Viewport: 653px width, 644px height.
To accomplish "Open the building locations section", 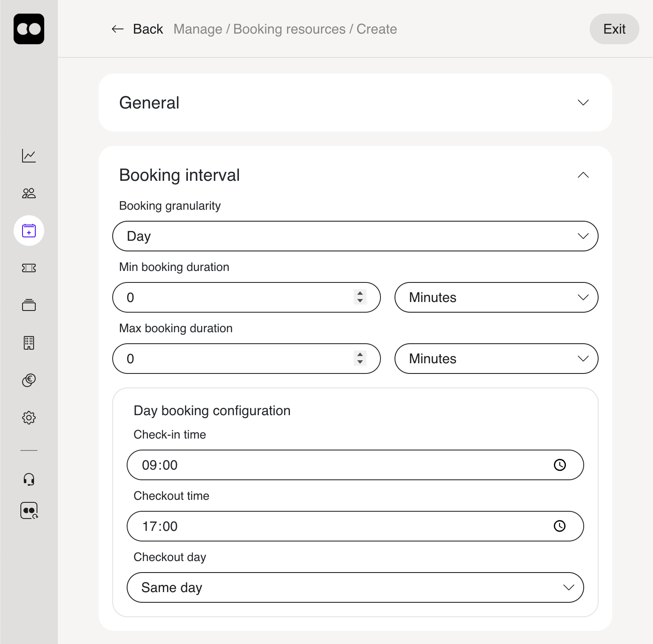I will [29, 342].
